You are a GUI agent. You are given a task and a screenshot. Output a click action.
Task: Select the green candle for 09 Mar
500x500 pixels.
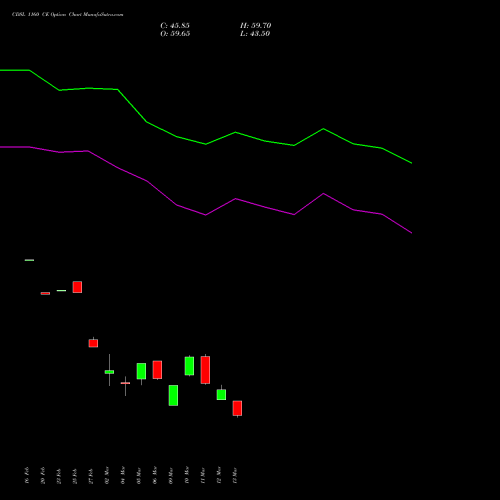(x=173, y=395)
